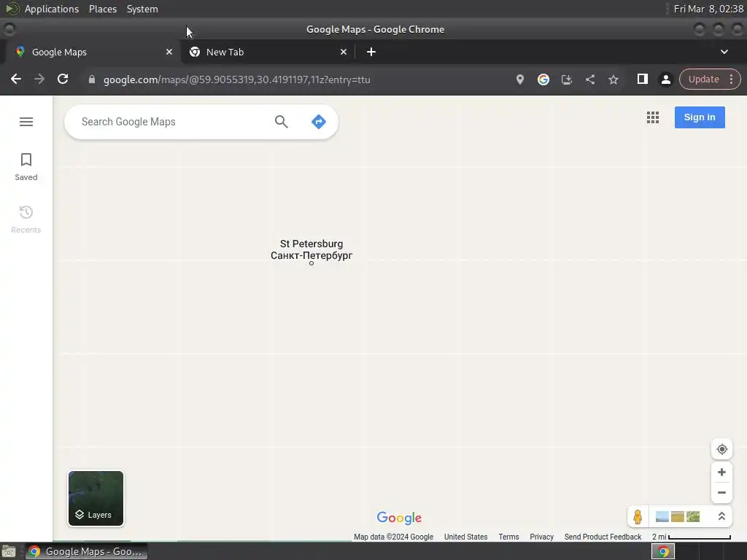Select the Street View pegman

[638, 517]
